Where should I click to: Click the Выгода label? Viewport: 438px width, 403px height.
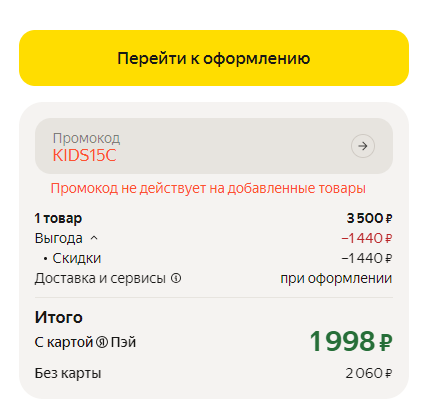58,238
